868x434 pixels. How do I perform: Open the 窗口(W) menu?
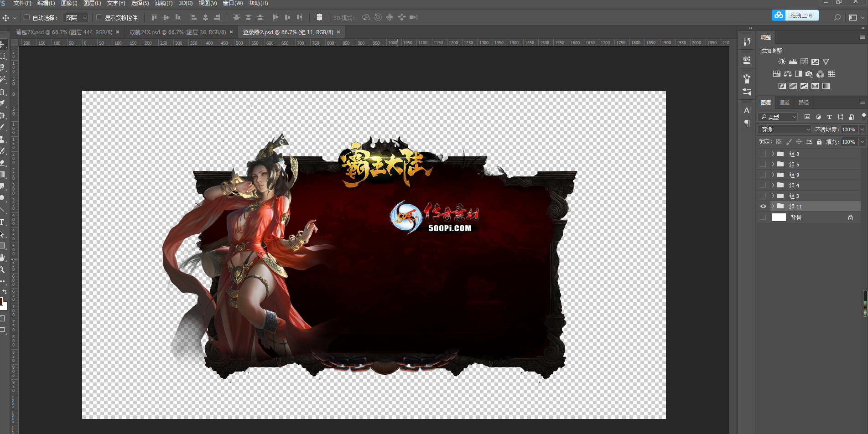coord(233,3)
